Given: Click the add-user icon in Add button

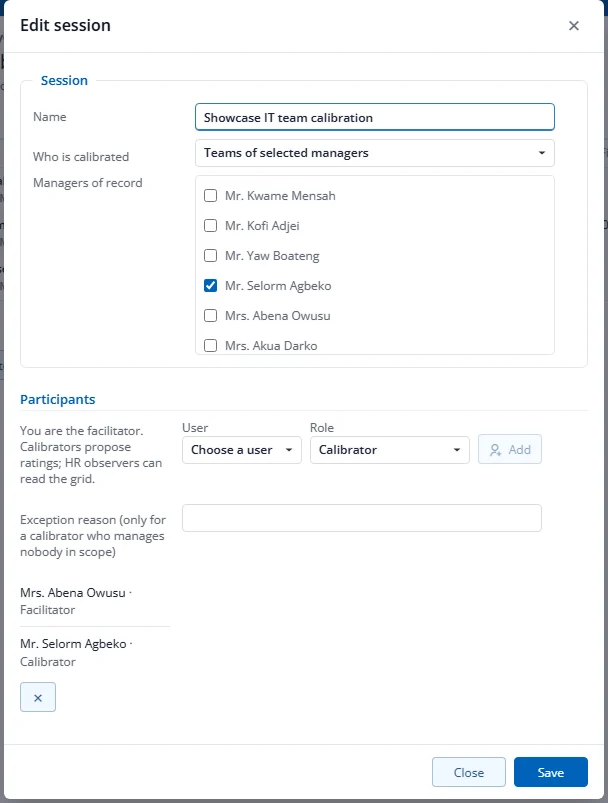Looking at the screenshot, I should click(x=495, y=450).
